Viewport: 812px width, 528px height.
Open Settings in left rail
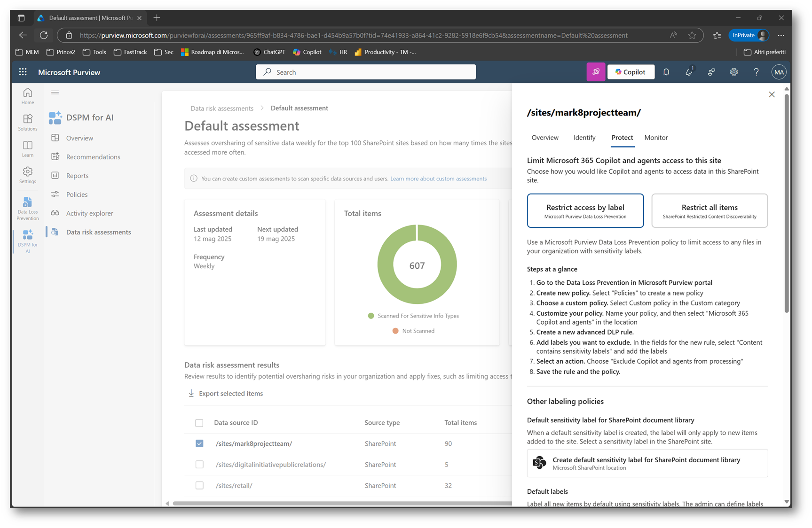pyautogui.click(x=28, y=175)
